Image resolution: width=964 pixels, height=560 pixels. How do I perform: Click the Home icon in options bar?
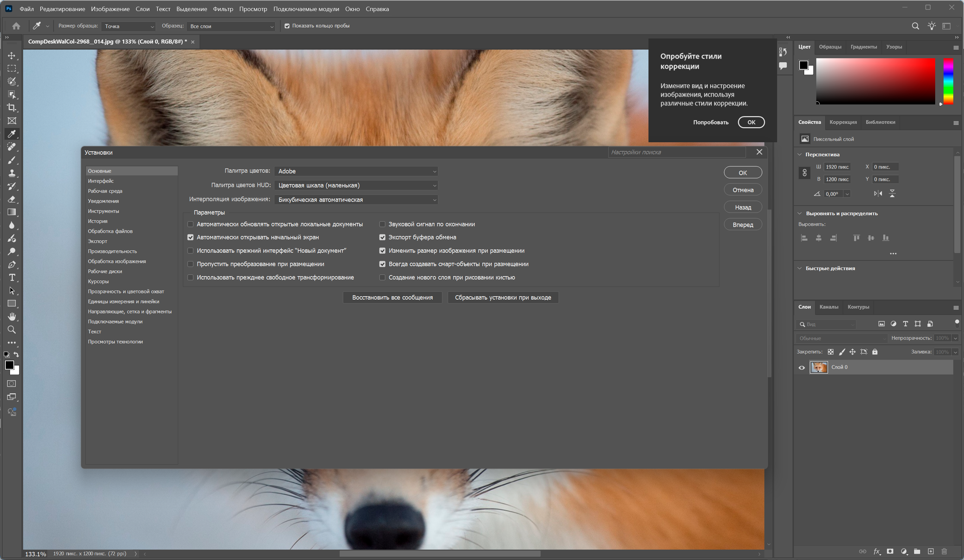click(16, 26)
